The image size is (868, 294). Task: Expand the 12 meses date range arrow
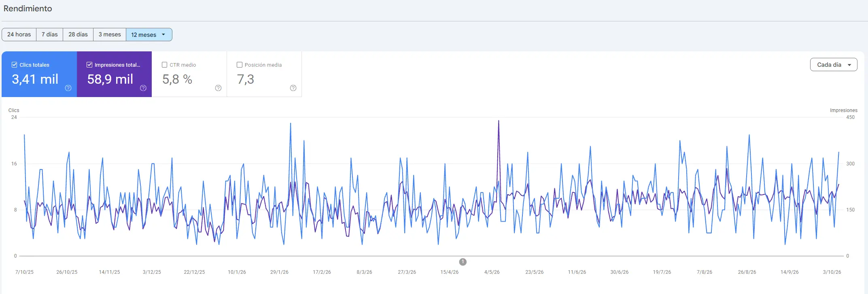(163, 34)
